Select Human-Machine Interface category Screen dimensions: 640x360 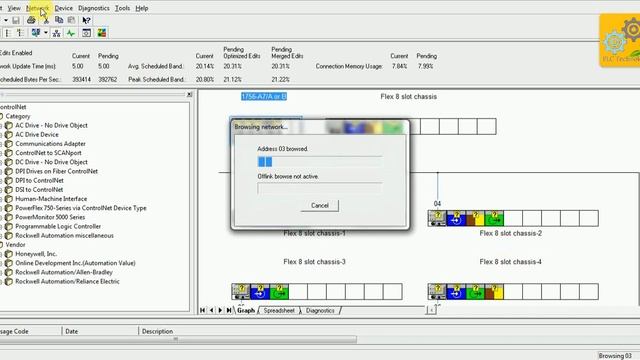click(x=51, y=199)
